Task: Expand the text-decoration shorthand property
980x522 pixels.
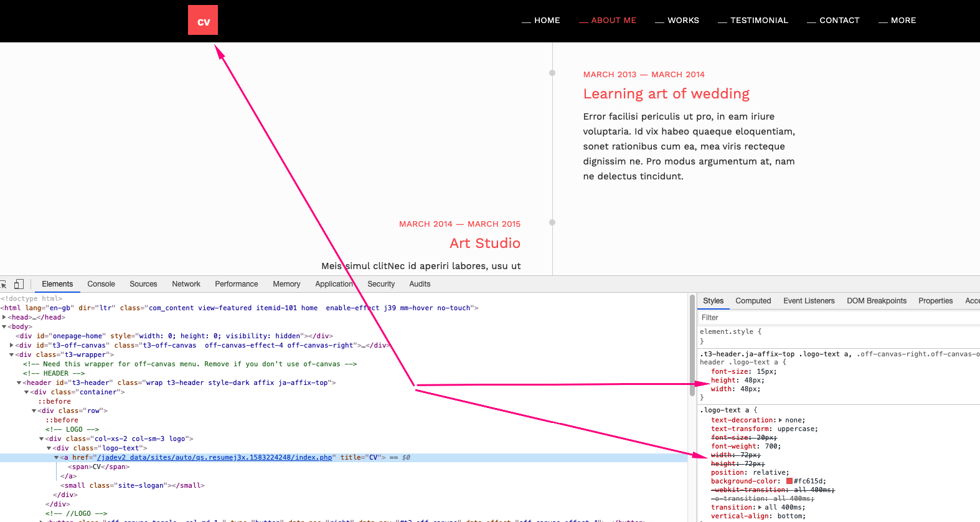Action: 781,420
